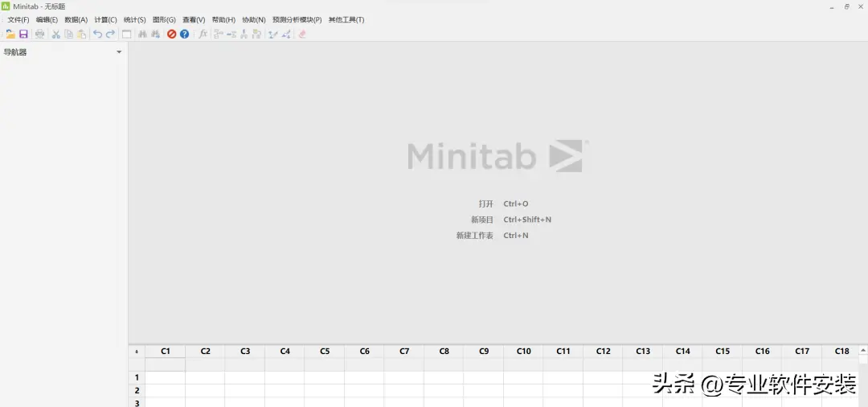868x407 pixels.
Task: Click the blue Help question mark icon
Action: 184,34
